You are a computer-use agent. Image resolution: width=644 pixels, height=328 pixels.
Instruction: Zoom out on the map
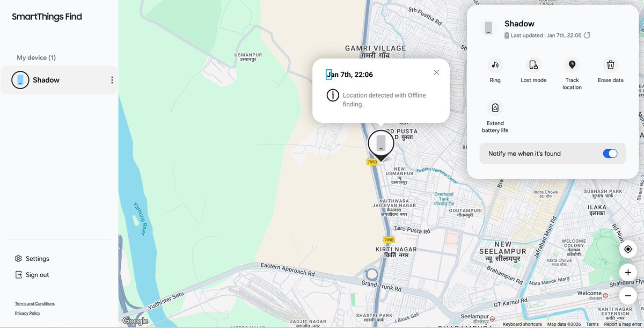click(628, 295)
